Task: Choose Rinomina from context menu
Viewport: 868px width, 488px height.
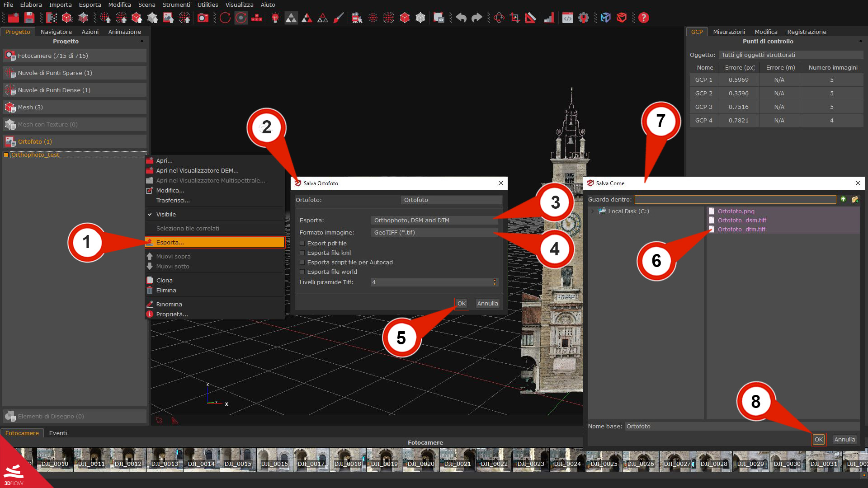Action: click(214, 304)
